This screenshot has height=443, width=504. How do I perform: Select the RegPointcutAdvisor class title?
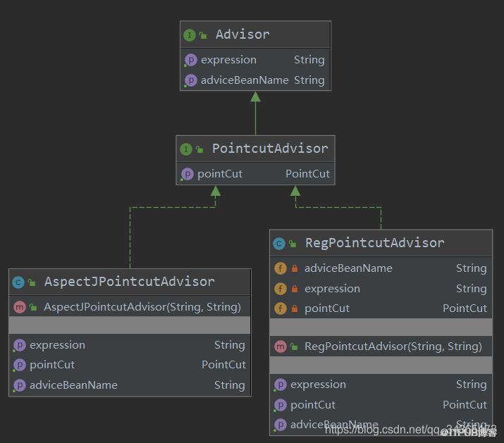375,243
